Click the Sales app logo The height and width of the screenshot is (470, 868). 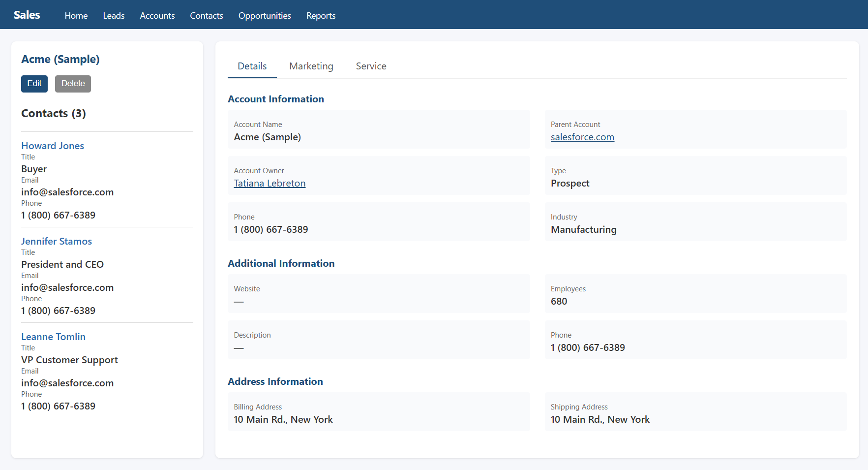click(x=27, y=15)
